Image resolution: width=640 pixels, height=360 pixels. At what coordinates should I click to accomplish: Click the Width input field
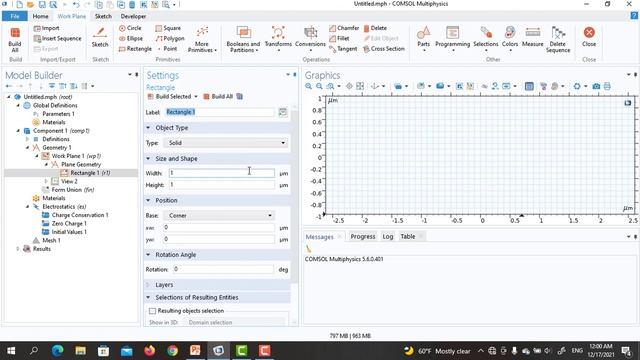coord(222,173)
